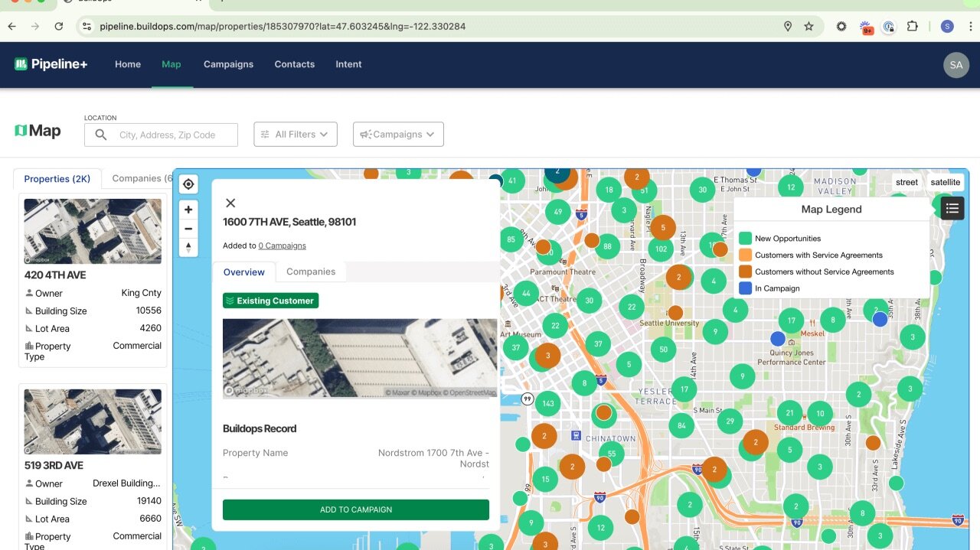The height and width of the screenshot is (550, 980).
Task: Click the "Nordstrom 1700 7th Ave" property name
Action: pos(433,458)
